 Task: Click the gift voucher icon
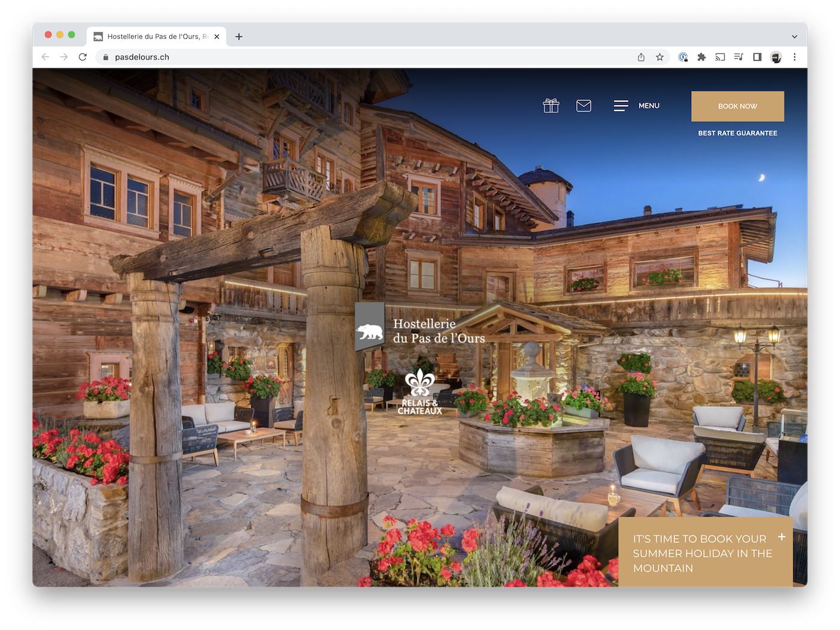coord(551,106)
